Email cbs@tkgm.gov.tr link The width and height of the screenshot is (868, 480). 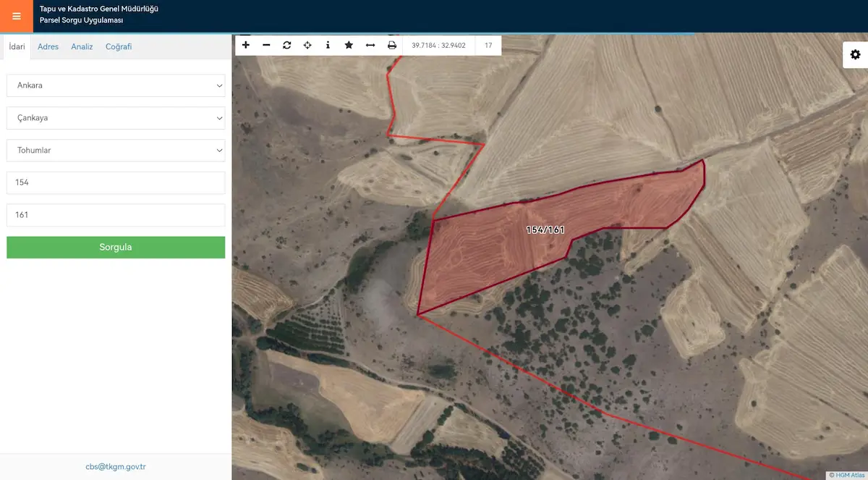click(116, 467)
